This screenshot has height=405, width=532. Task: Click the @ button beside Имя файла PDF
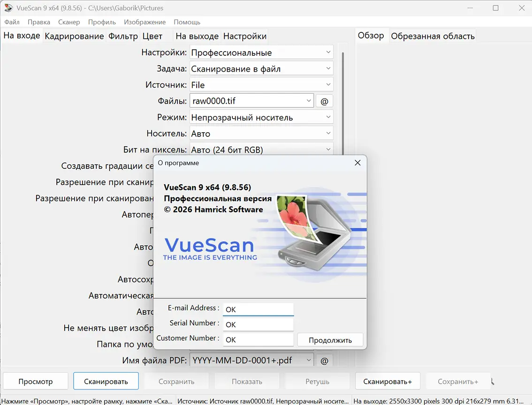324,360
